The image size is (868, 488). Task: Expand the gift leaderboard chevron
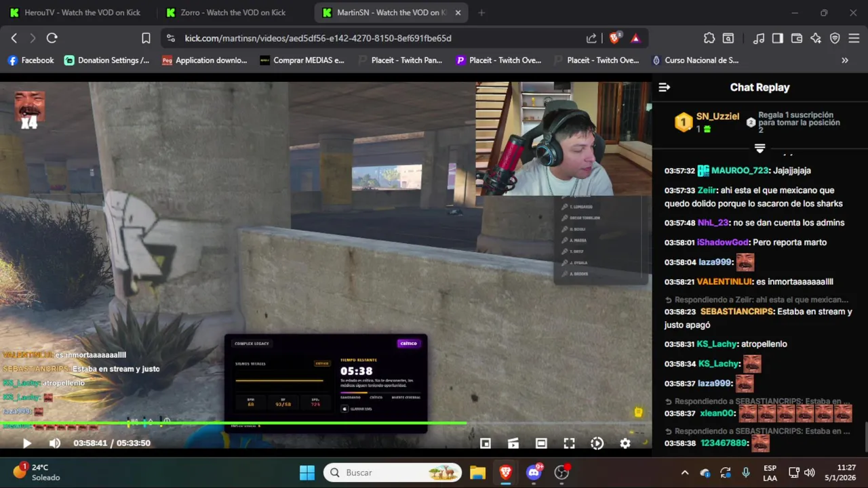pos(759,148)
